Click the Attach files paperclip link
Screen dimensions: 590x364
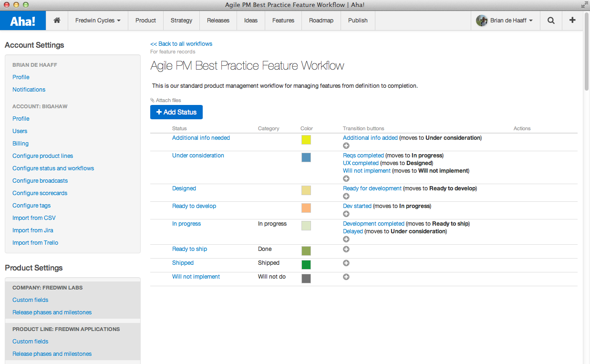(166, 100)
